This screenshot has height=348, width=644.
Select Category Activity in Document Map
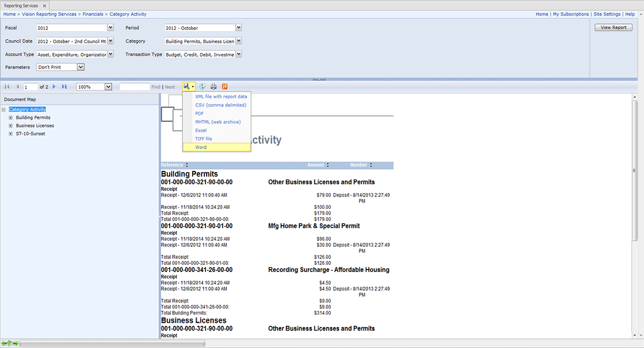pyautogui.click(x=27, y=109)
